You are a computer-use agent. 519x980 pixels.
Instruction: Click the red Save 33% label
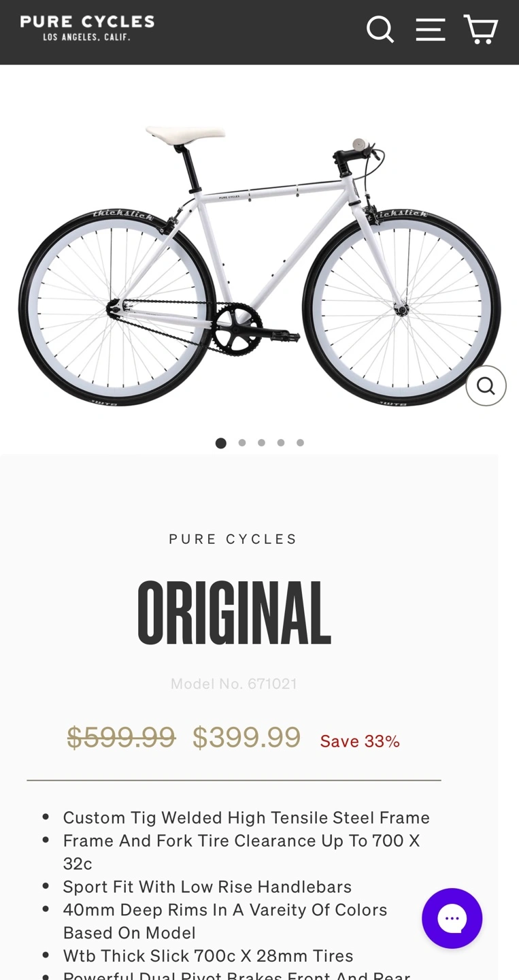[360, 741]
